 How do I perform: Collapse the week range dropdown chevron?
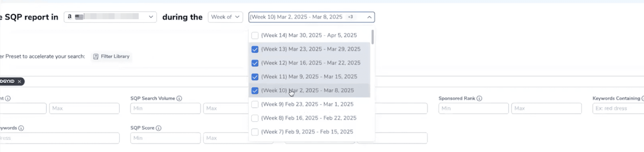click(369, 17)
